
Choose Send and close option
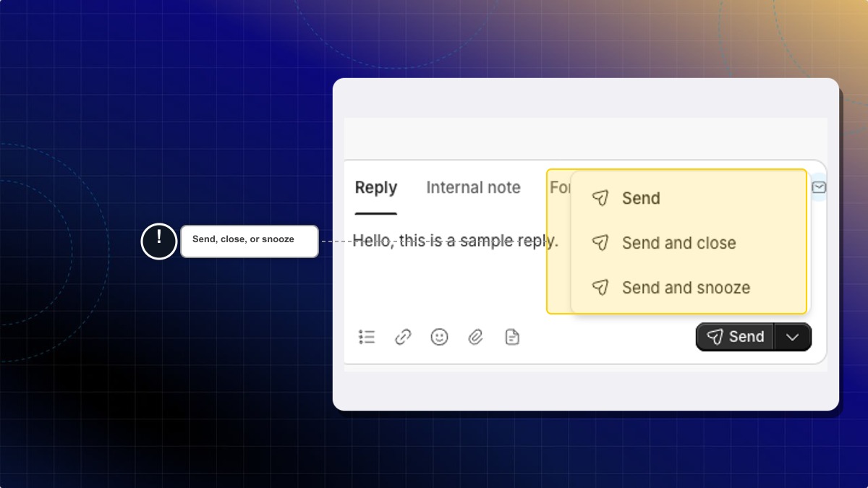tap(690, 243)
